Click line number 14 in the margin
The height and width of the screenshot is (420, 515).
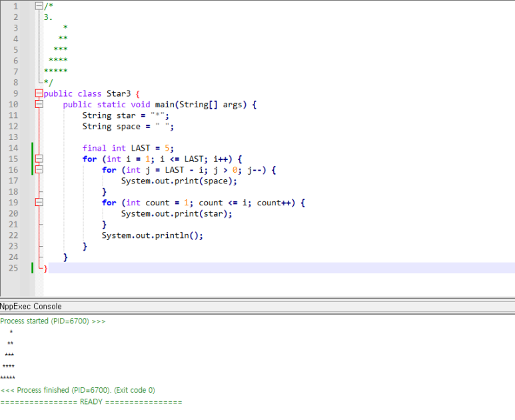pos(13,148)
